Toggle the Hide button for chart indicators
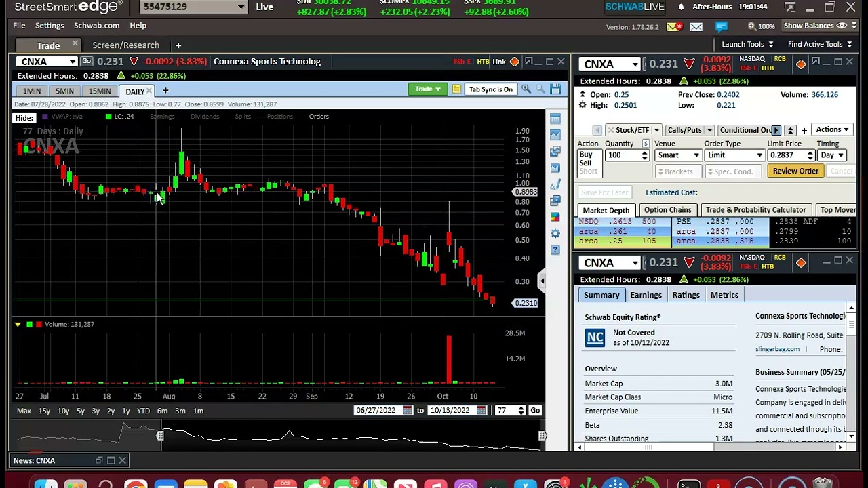 pos(24,117)
